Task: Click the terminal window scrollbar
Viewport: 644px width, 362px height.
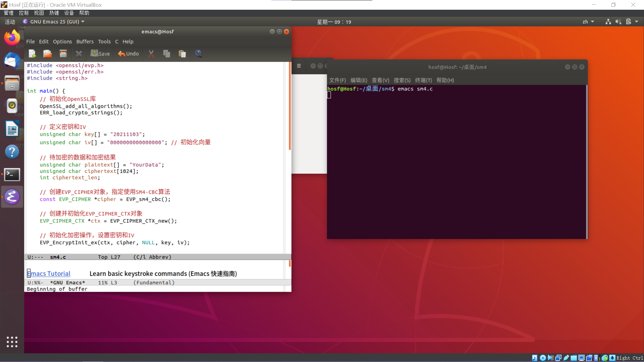Action: pos(587,162)
